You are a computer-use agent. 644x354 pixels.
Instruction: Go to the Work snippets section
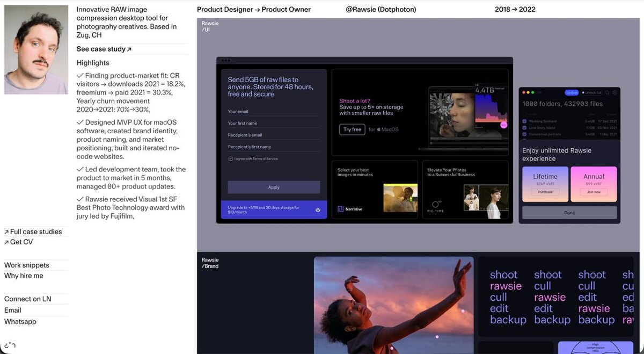coord(27,265)
